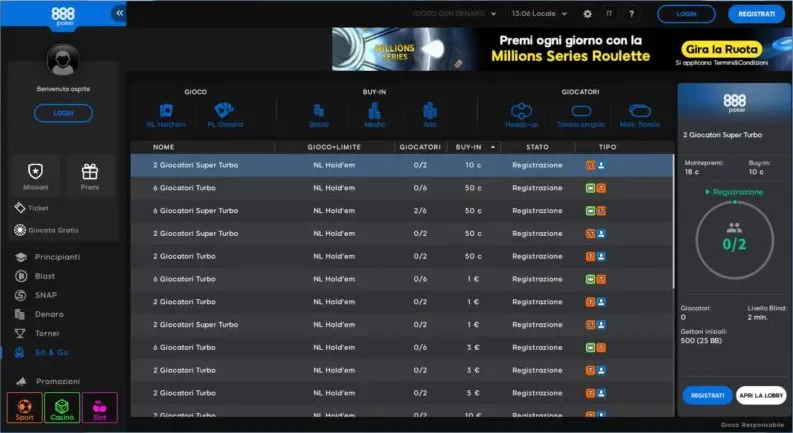The height and width of the screenshot is (433, 793).
Task: Select the 50 c 6 Giocatori Turbo row
Action: [402, 188]
